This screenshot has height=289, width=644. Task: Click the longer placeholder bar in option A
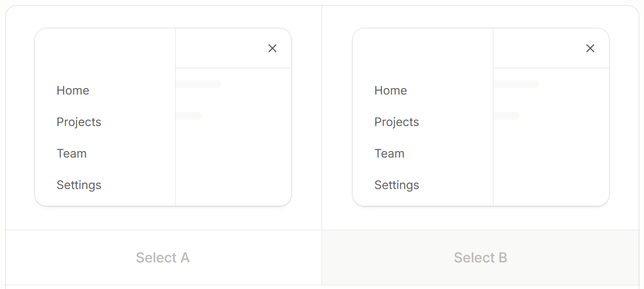tap(199, 84)
